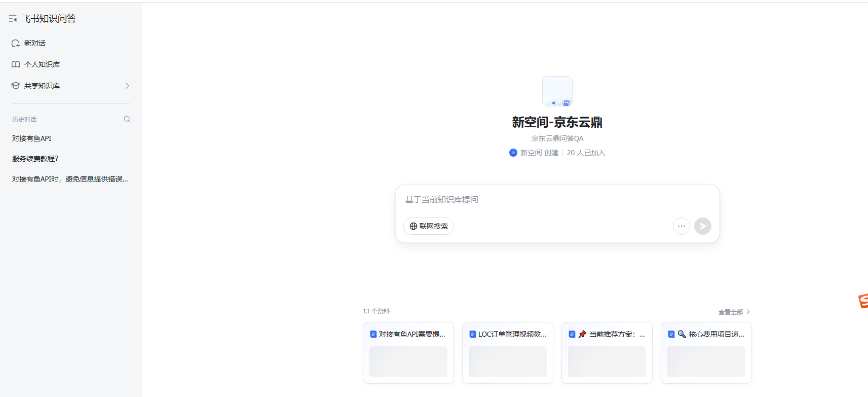The image size is (868, 397).
Task: Click the send arrow button
Action: click(x=703, y=226)
